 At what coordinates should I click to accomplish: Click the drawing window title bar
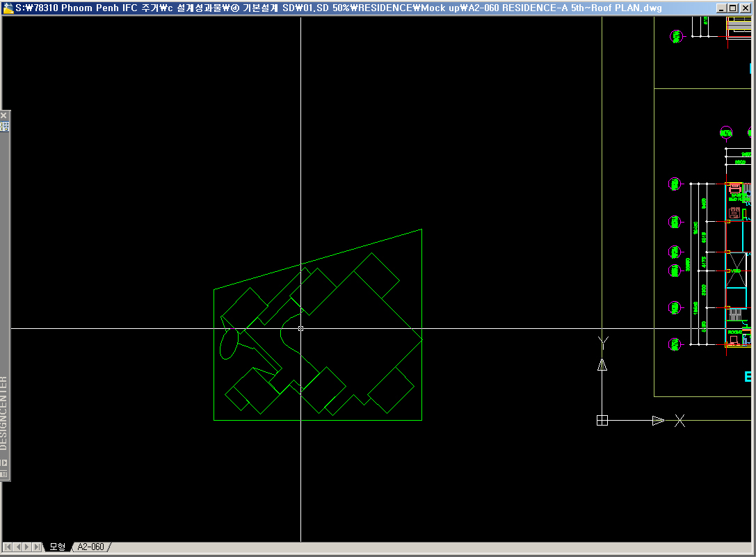pos(348,8)
